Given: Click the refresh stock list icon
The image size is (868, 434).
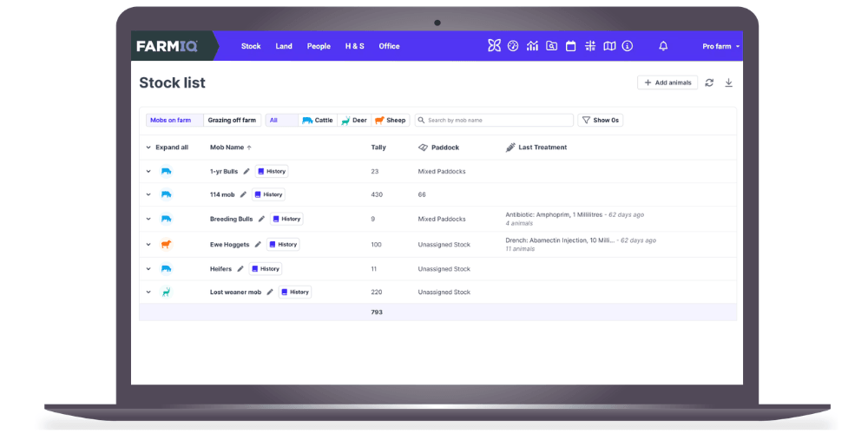Looking at the screenshot, I should 709,82.
